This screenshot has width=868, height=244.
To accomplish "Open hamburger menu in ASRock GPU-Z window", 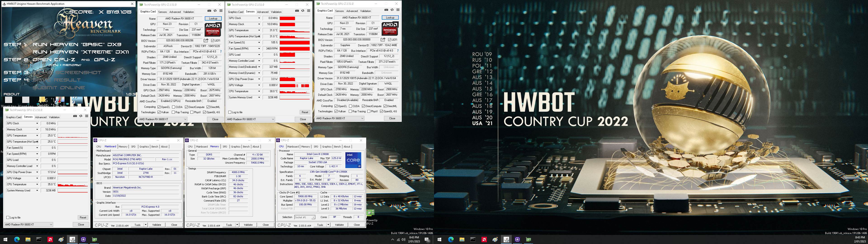I will (221, 11).
